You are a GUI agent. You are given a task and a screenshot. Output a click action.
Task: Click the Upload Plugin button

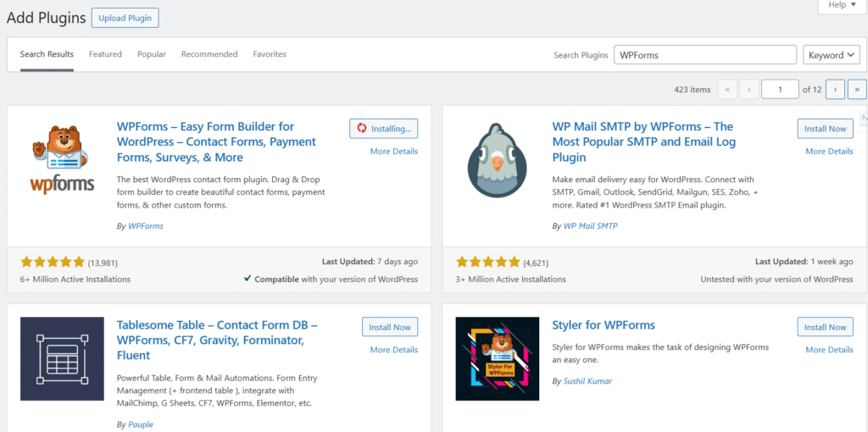point(125,18)
